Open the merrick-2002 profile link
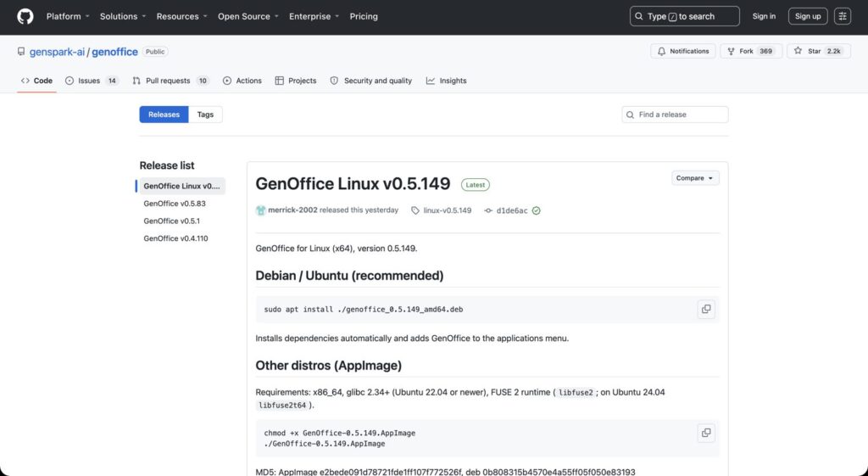The image size is (868, 476). (x=292, y=210)
